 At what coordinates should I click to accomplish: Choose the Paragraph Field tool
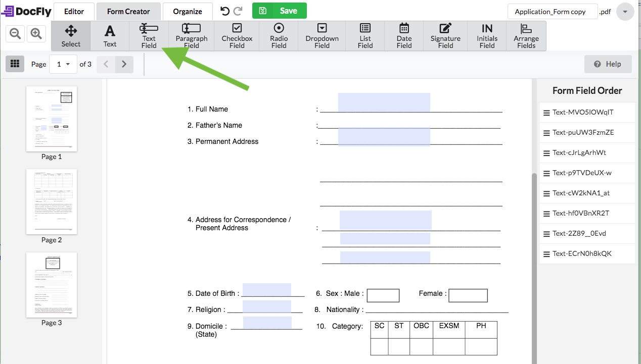pyautogui.click(x=191, y=36)
